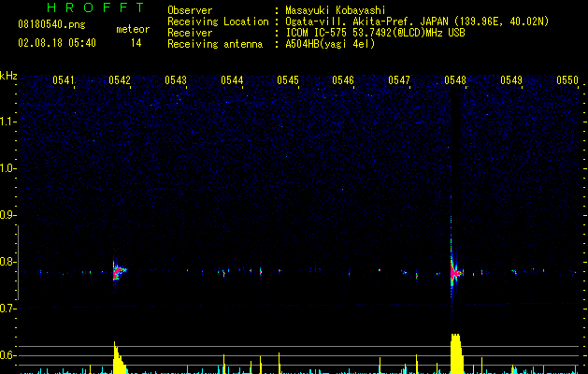Click the date stamp 02.08.18 05:40
The width and height of the screenshot is (588, 374).
pos(57,43)
